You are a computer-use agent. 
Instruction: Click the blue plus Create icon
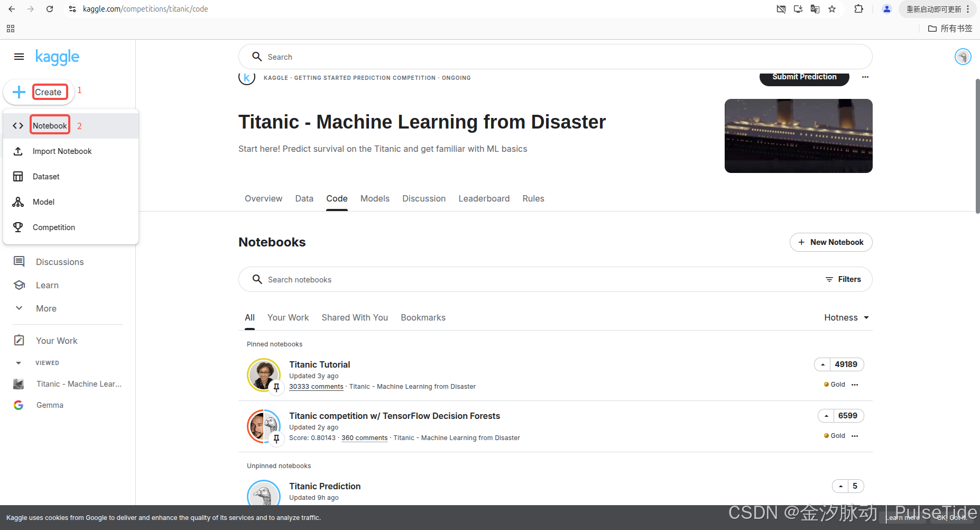19,92
